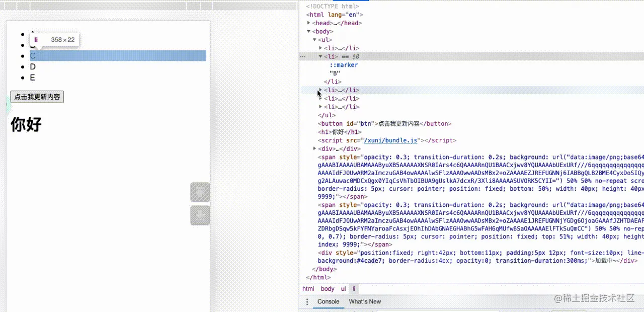Select ul in the breadcrumb bar
Screen dimensions: 644x312
click(343, 289)
